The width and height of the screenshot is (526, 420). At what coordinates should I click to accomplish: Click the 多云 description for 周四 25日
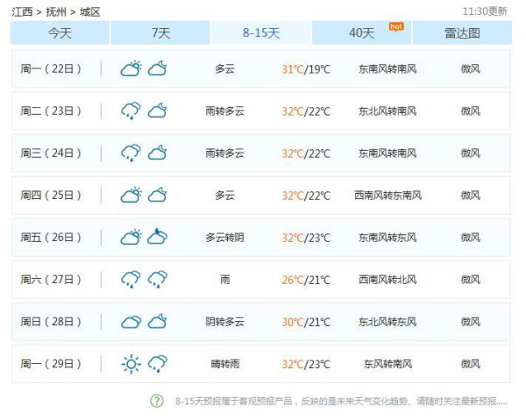[224, 196]
